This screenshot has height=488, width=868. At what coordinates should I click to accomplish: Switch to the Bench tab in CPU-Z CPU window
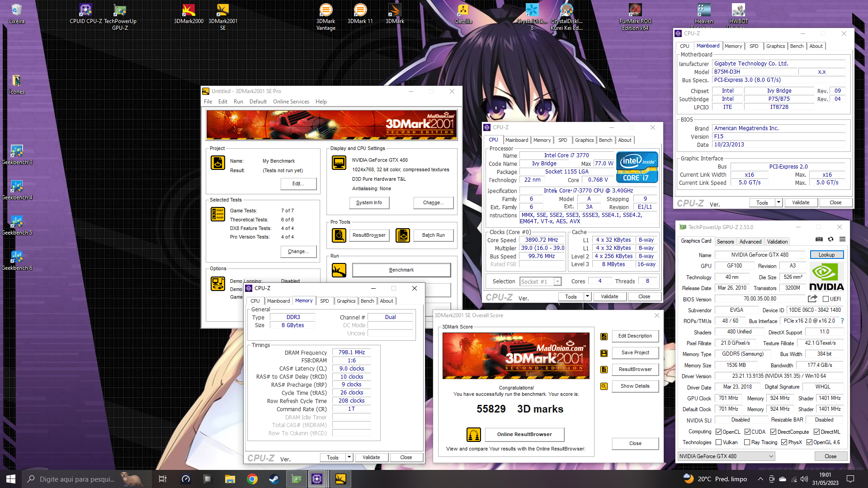click(605, 140)
